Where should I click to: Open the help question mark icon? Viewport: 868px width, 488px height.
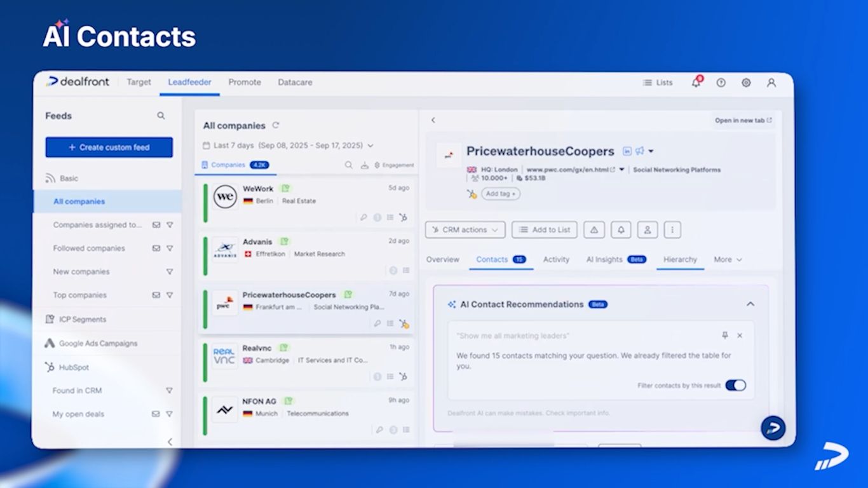(x=721, y=83)
